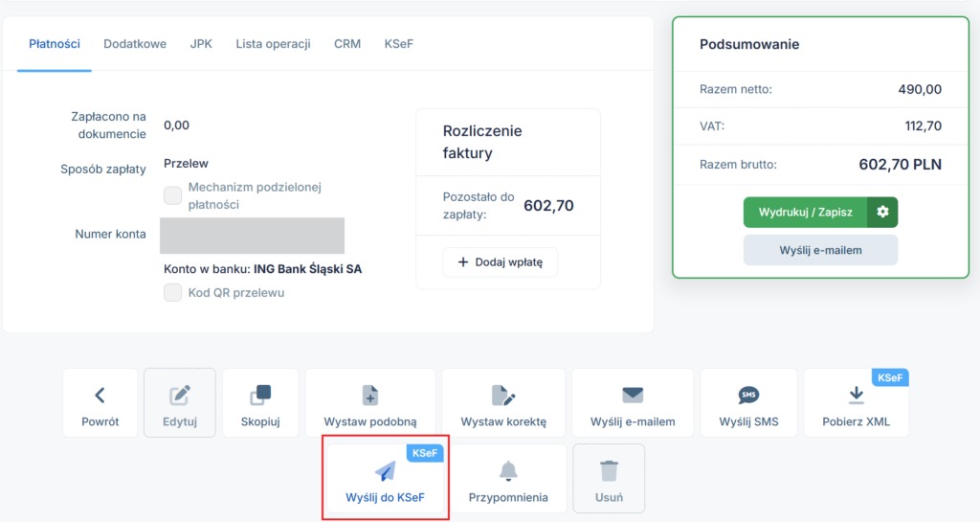This screenshot has height=522, width=980.
Task: Click the Edytuj pencil icon
Action: point(179,395)
